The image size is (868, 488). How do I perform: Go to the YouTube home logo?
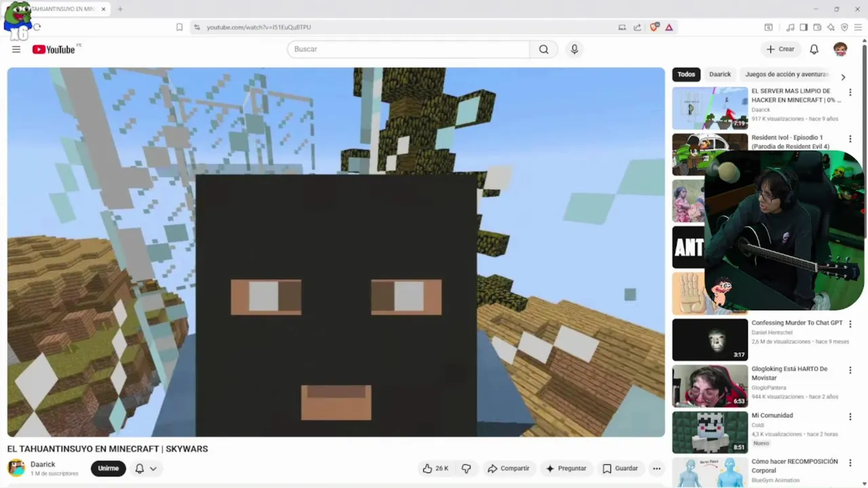click(54, 49)
